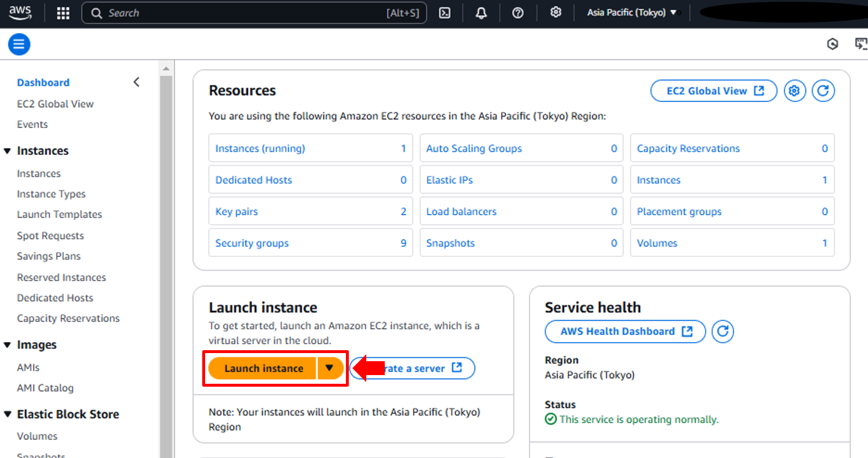Open the notifications bell
Image resolution: width=868 pixels, height=458 pixels.
(481, 13)
